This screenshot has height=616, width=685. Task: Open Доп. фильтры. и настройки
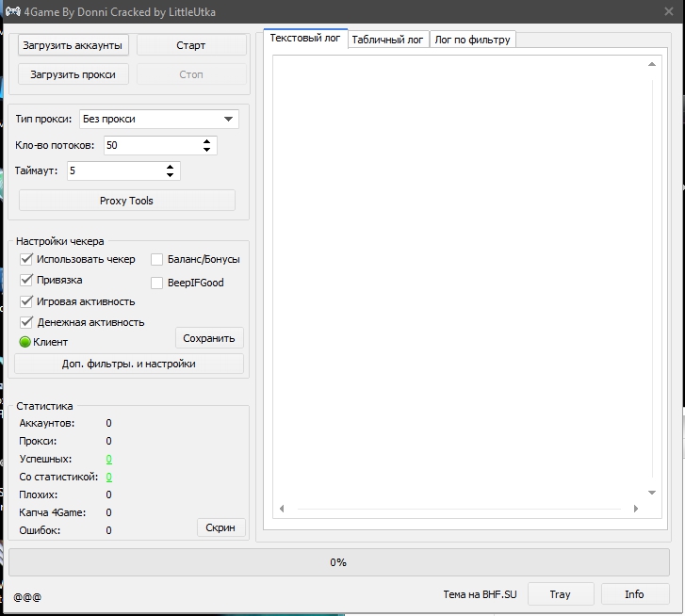coord(129,364)
